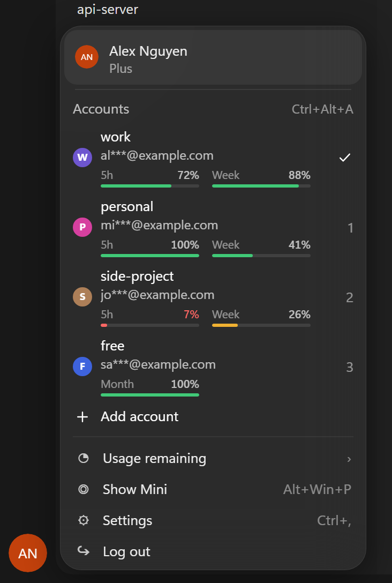The width and height of the screenshot is (392, 583).
Task: Click the purple W avatar for work account
Action: [82, 158]
